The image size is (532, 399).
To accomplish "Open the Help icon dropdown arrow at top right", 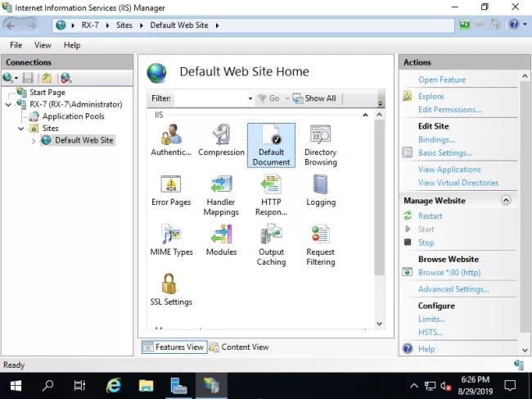I will (525, 25).
